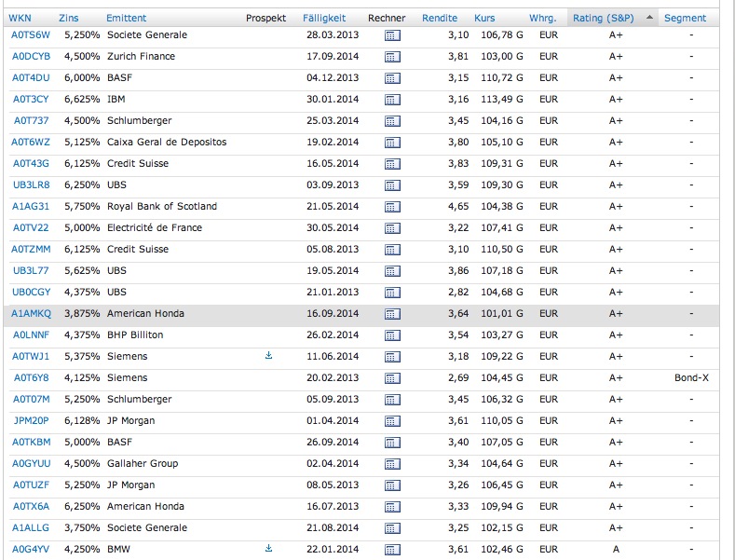Open WKN A0T4DU link
The image size is (735, 560).
31,78
